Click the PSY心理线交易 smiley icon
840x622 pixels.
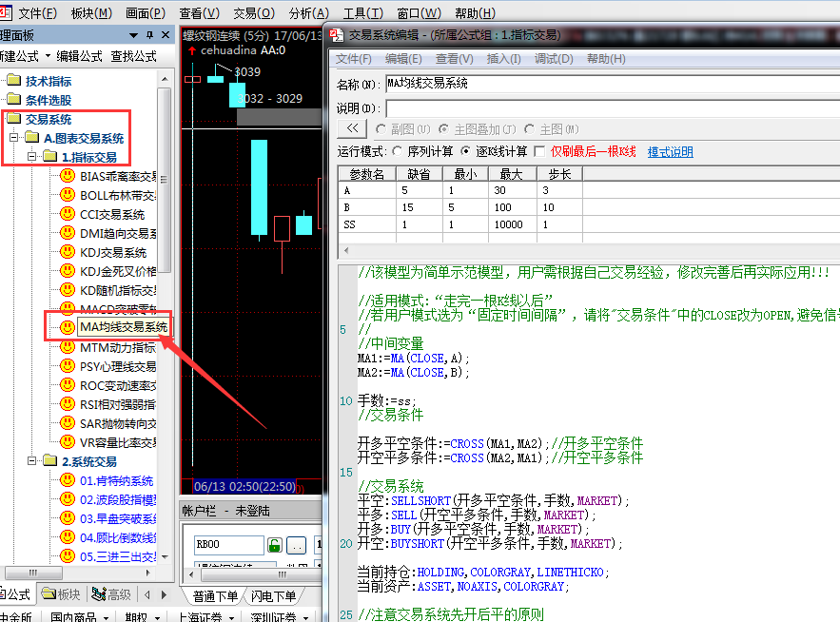[x=67, y=366]
